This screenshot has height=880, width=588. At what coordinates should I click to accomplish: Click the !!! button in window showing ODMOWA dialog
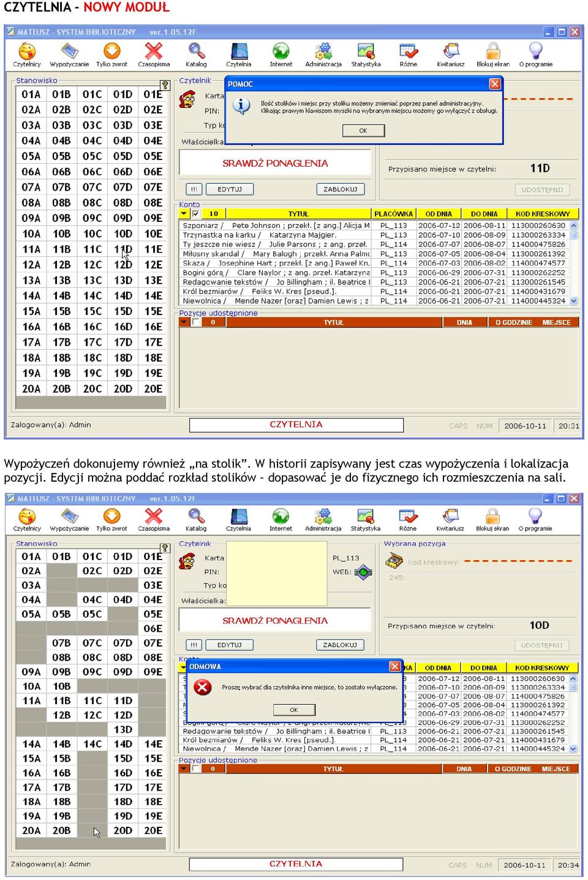194,645
